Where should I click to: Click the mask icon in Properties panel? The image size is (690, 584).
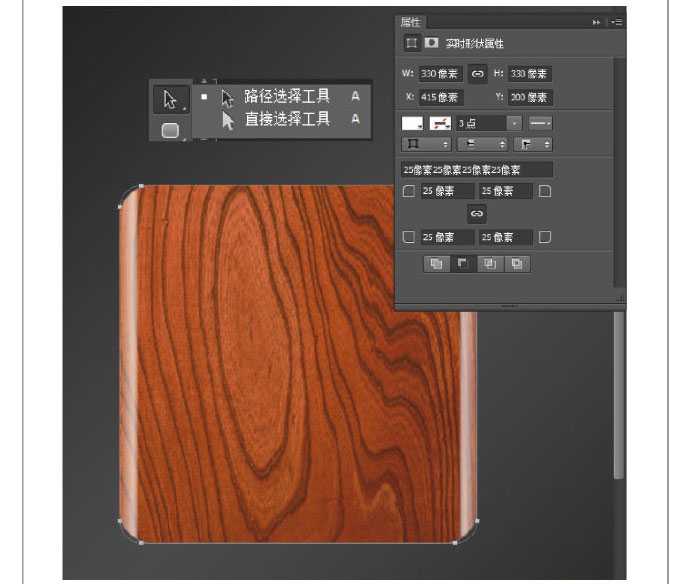click(432, 43)
